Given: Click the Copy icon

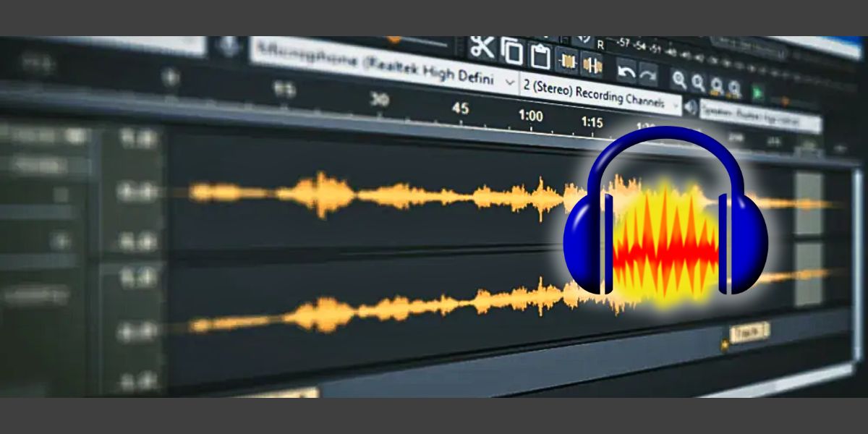Looking at the screenshot, I should click(512, 51).
